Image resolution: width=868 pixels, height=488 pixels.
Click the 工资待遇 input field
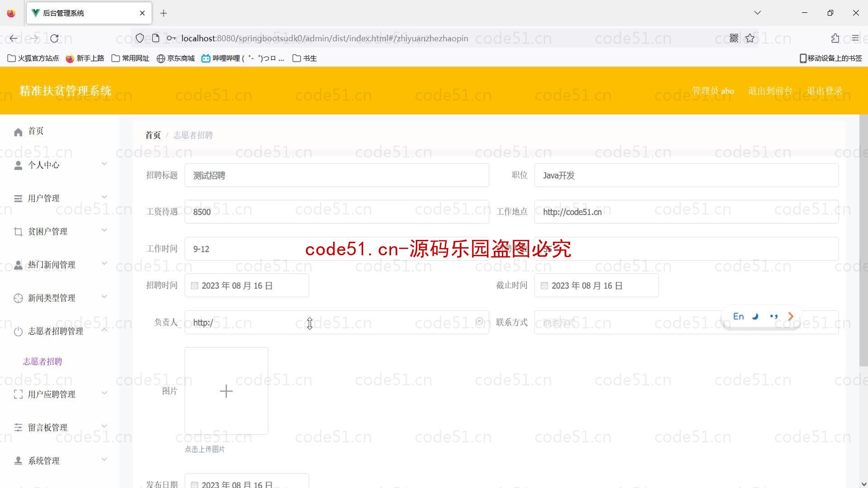coord(336,212)
